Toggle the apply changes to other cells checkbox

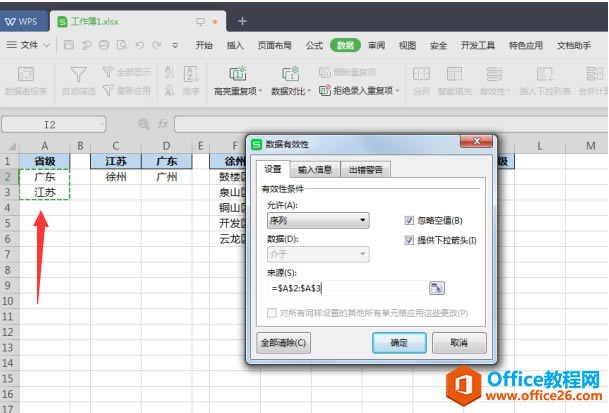(272, 313)
